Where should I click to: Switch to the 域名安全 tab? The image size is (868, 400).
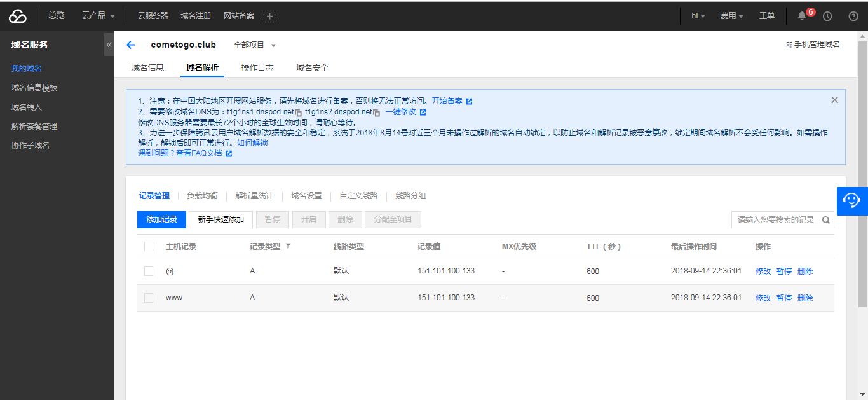click(x=312, y=67)
